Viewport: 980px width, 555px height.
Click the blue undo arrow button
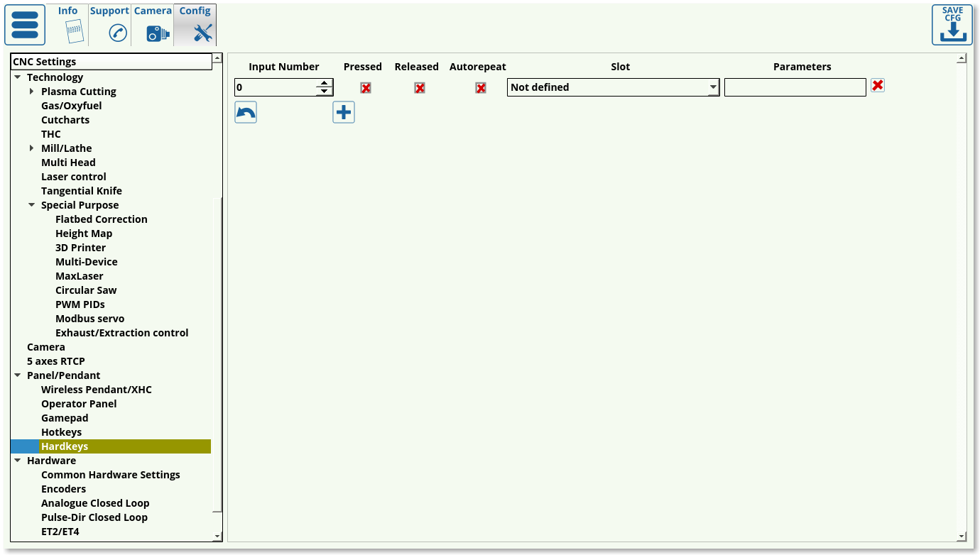point(246,112)
